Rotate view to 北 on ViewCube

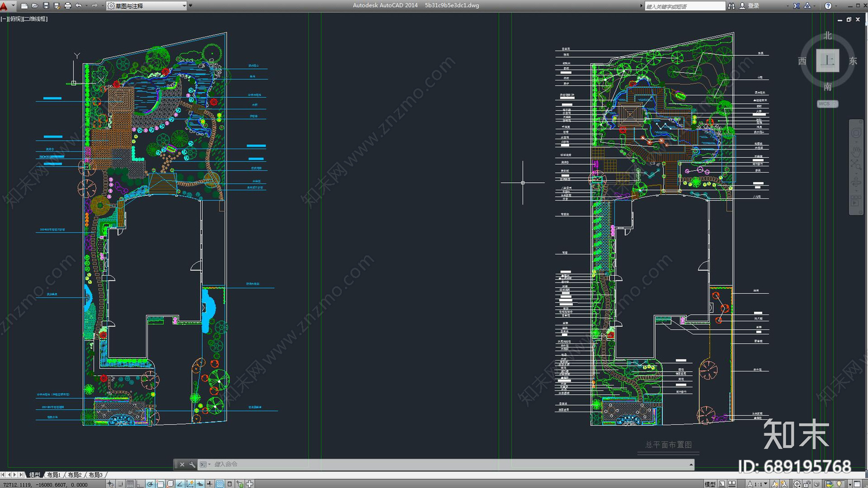point(827,36)
